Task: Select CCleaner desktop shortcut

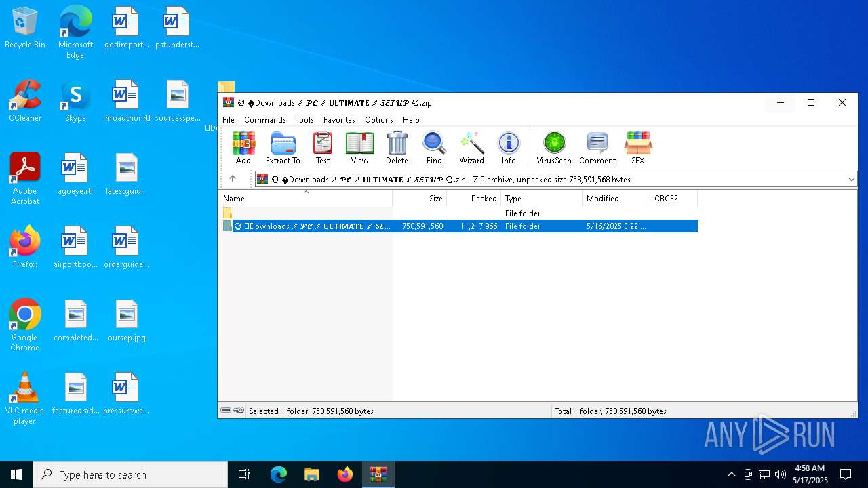Action: 25,102
